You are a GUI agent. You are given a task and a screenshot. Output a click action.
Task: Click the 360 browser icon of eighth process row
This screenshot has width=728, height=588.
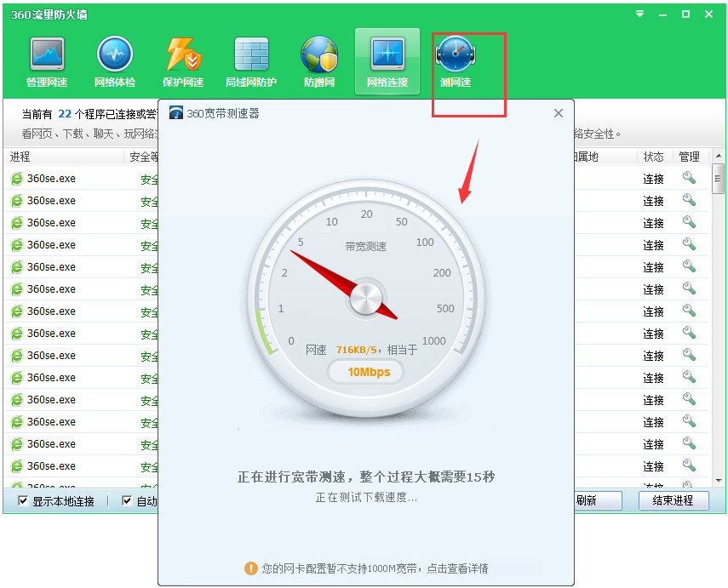17,334
